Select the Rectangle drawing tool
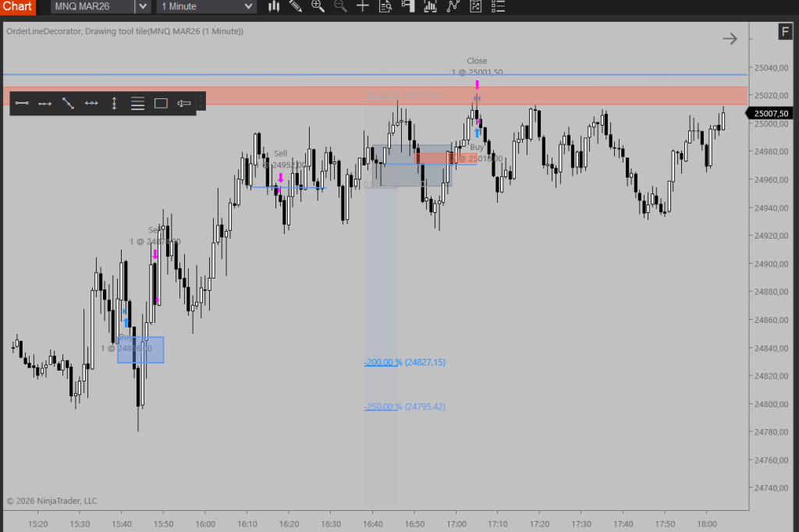The height and width of the screenshot is (532, 799). pos(161,103)
